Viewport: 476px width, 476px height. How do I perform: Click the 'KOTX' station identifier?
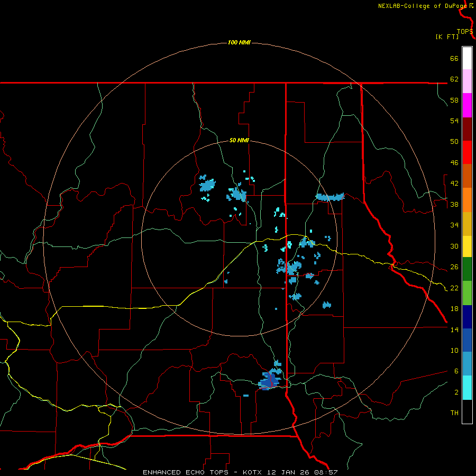coord(253,472)
